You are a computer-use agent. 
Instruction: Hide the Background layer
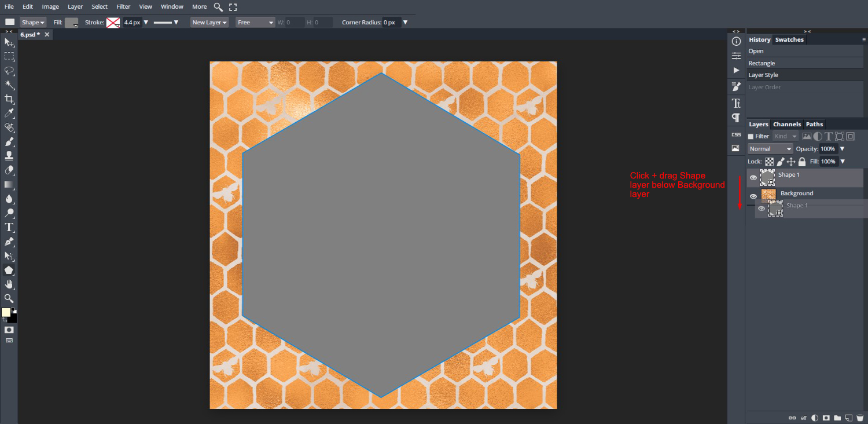(753, 196)
